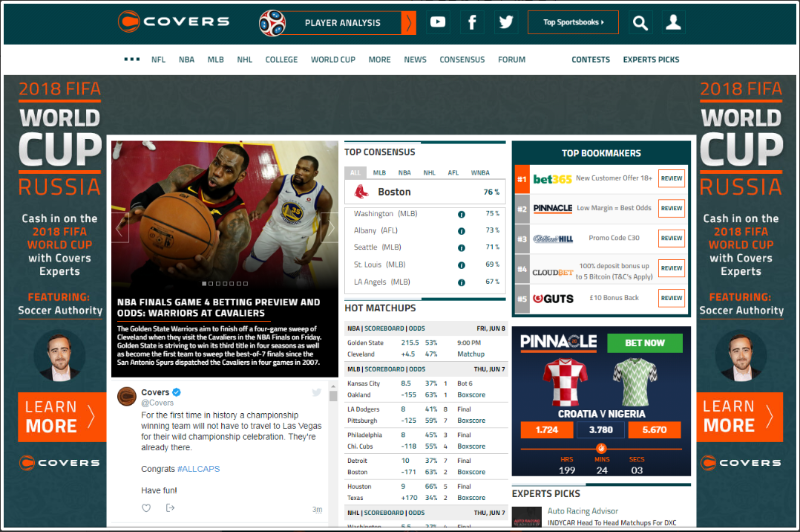Click right LEARN MORE banner button
This screenshot has height=532, width=800.
(740, 417)
